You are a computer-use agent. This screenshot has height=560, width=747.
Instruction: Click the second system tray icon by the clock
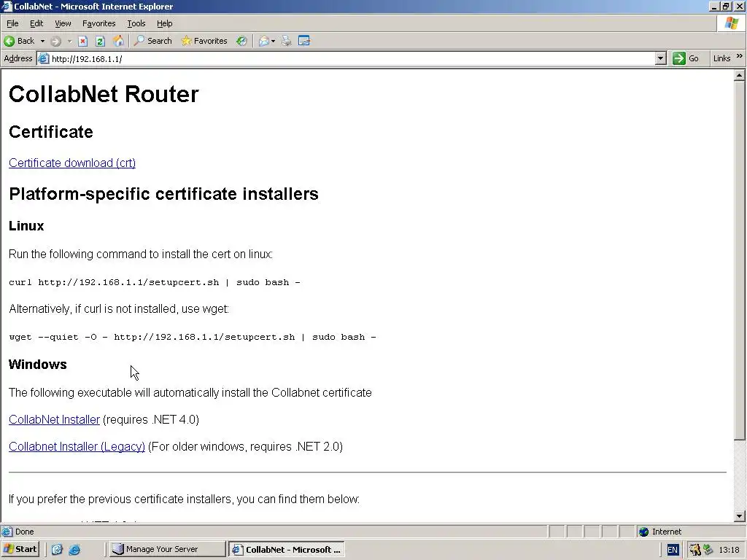click(x=708, y=550)
